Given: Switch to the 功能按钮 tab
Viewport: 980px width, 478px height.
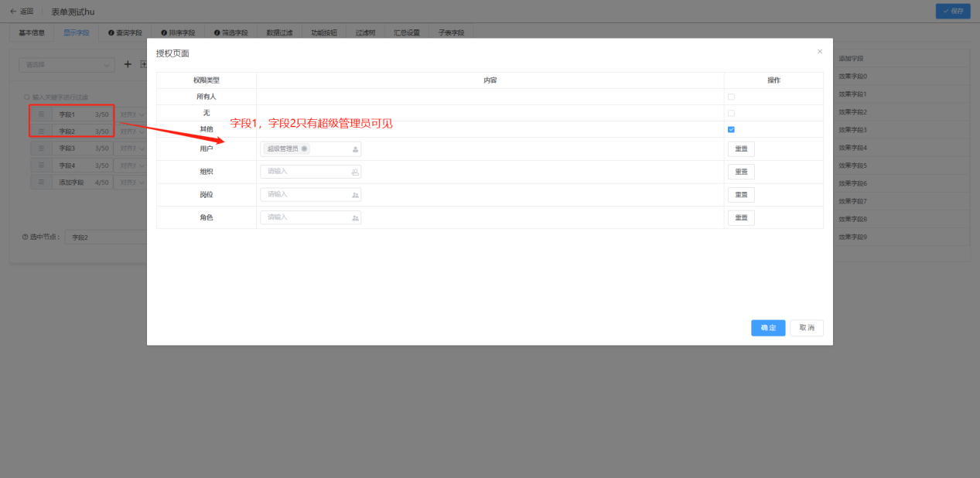Looking at the screenshot, I should [x=323, y=33].
